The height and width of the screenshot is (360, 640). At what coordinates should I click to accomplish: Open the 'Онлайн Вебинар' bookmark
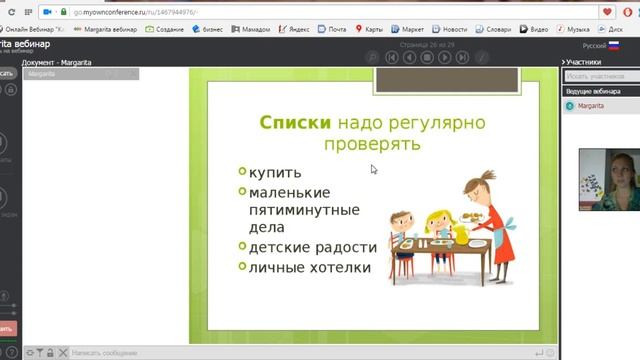[32, 29]
